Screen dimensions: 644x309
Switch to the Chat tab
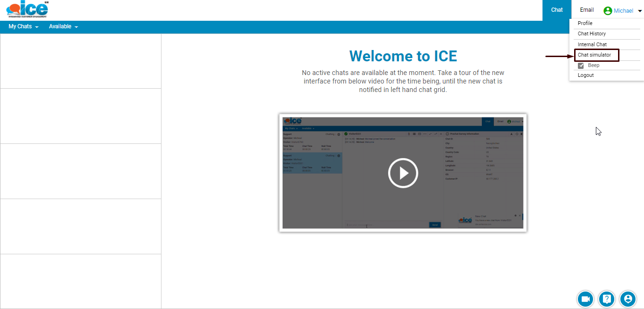(x=557, y=10)
